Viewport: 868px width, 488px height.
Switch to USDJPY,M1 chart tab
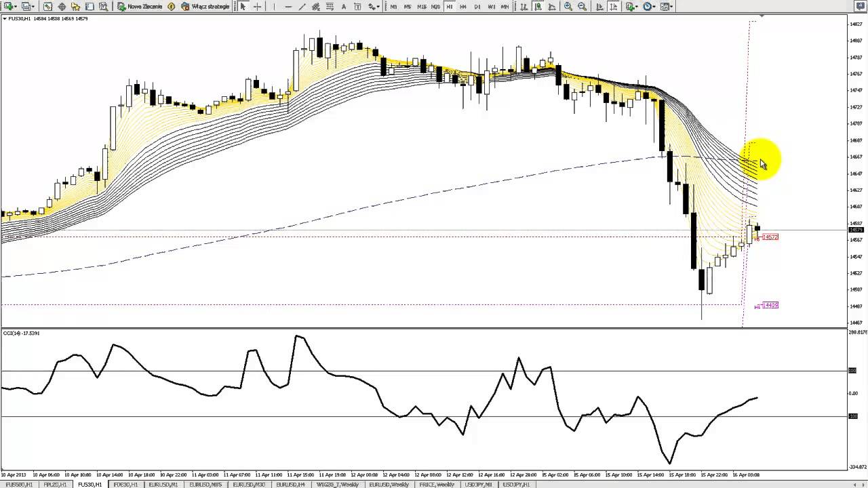479,484
